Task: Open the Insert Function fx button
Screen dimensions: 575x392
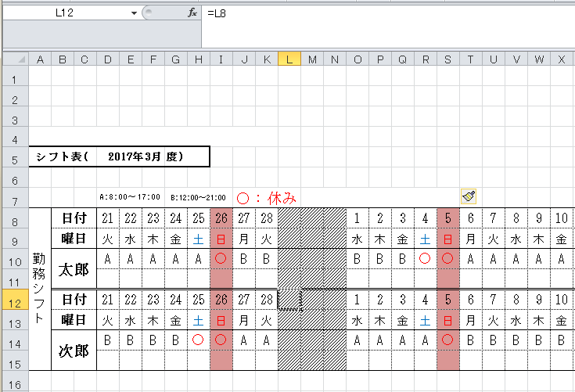Action: pos(192,13)
